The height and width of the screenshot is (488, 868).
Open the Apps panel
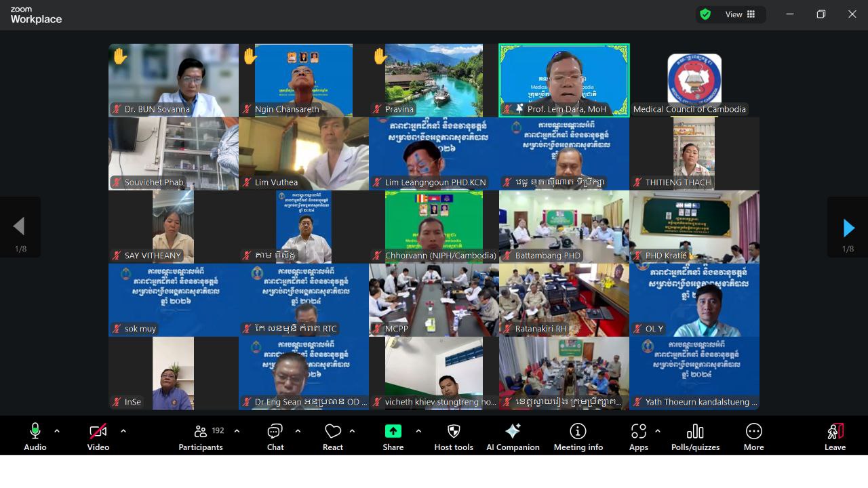(x=638, y=436)
